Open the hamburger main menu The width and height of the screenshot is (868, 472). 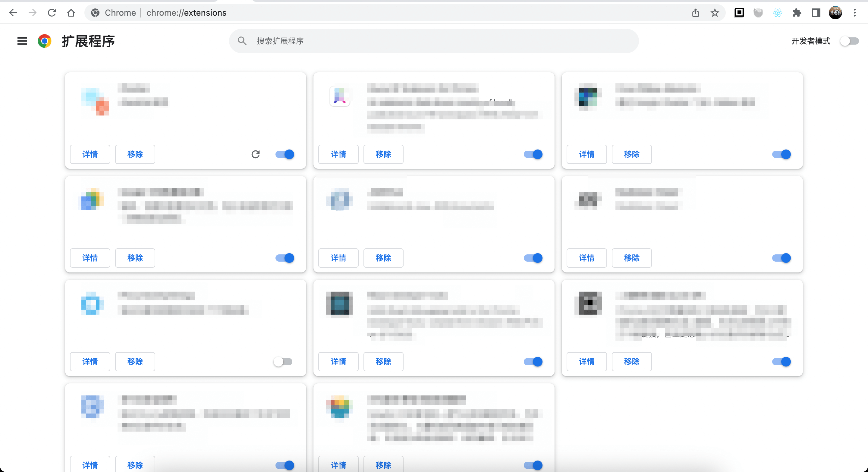pyautogui.click(x=22, y=41)
